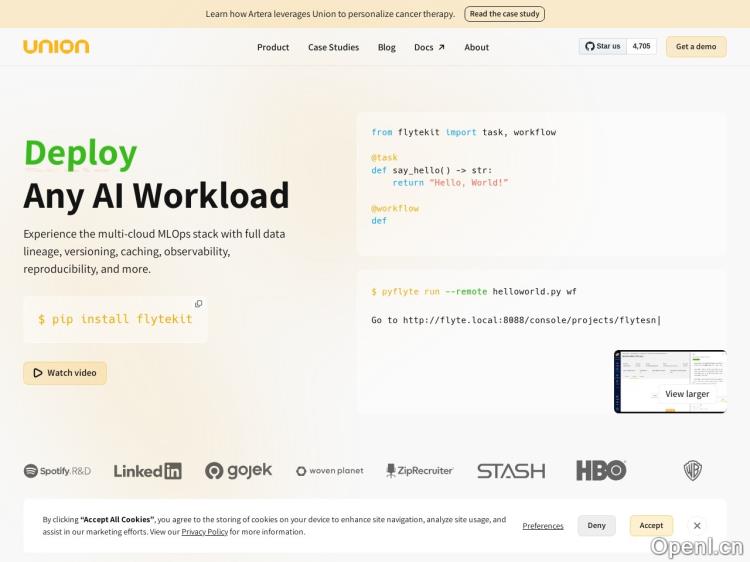Image resolution: width=750 pixels, height=562 pixels.
Task: Go to the Blog page
Action: [386, 47]
